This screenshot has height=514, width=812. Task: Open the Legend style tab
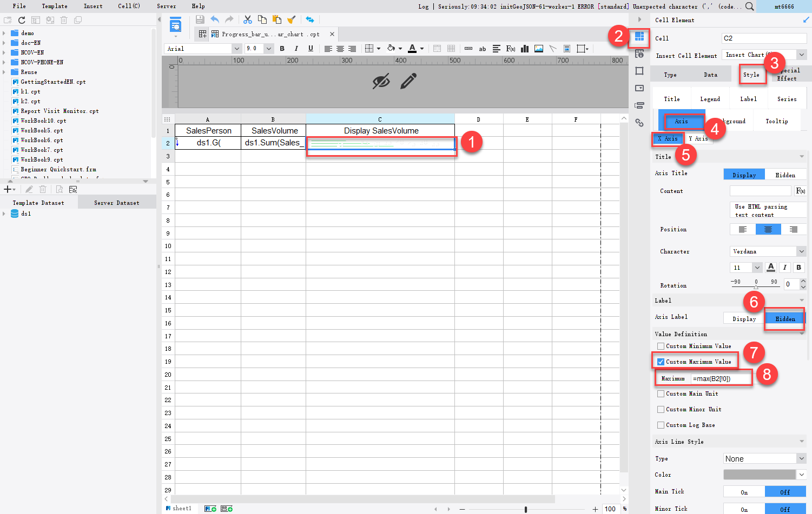[710, 99]
